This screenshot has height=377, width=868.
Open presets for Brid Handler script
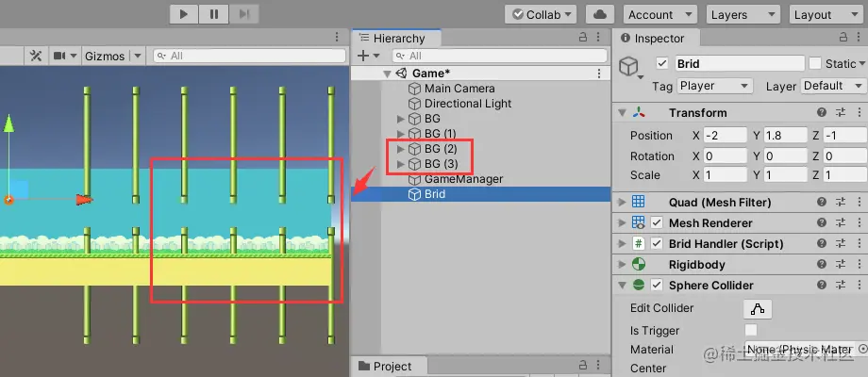tap(841, 244)
